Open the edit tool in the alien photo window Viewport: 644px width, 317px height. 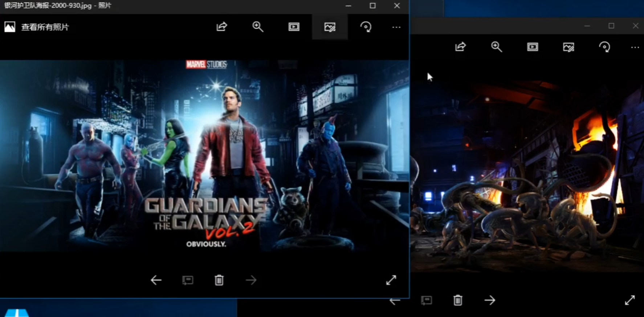(568, 47)
